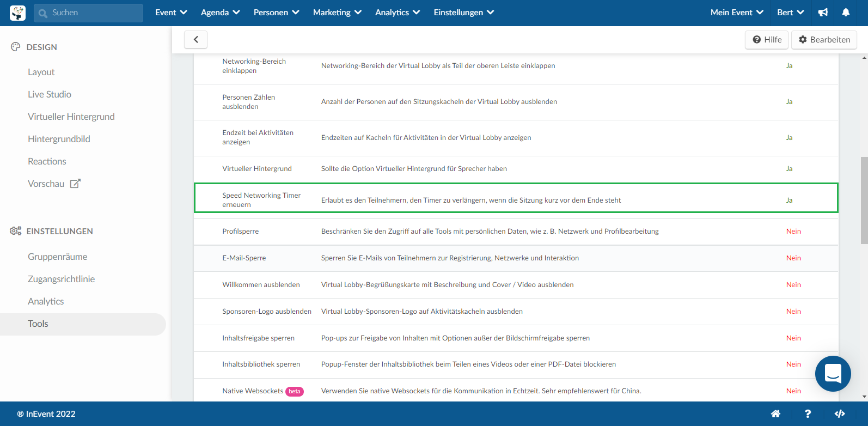Image resolution: width=868 pixels, height=426 pixels.
Task: Expand the Agenda menu
Action: [220, 13]
